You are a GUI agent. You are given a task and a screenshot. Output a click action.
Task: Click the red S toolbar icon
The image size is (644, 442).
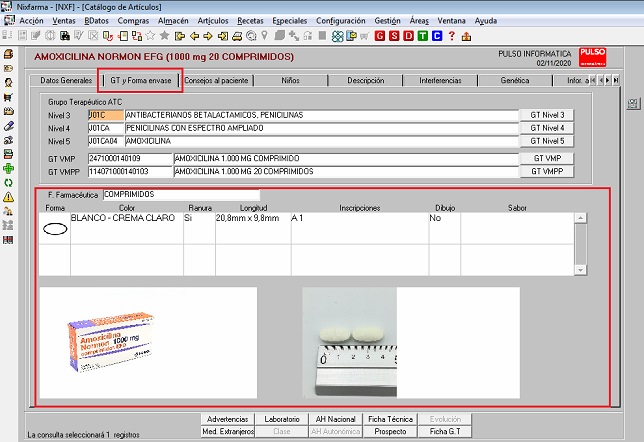pyautogui.click(x=394, y=36)
